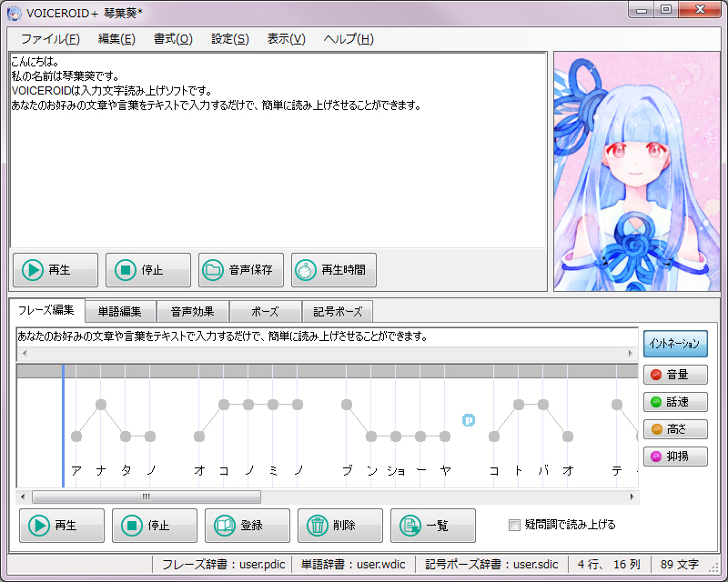Click the graph scrollbar left arrow

pos(23,497)
